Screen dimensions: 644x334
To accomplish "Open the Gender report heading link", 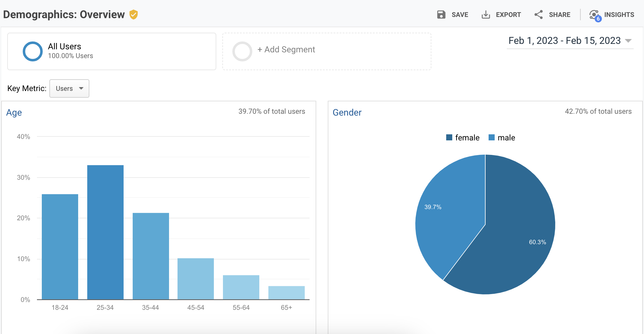I will (347, 113).
